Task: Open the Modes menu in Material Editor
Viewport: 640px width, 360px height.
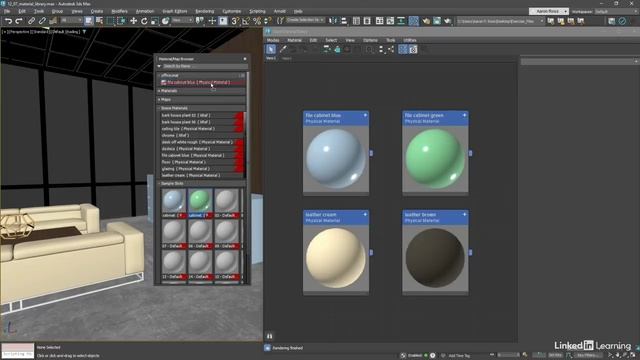Action: 273,40
